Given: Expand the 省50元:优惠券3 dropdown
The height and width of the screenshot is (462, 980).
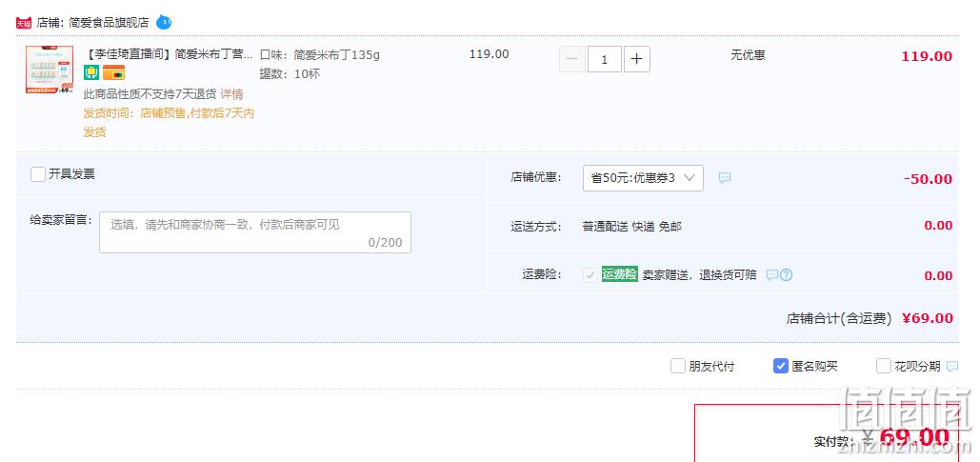Looking at the screenshot, I should (x=643, y=178).
